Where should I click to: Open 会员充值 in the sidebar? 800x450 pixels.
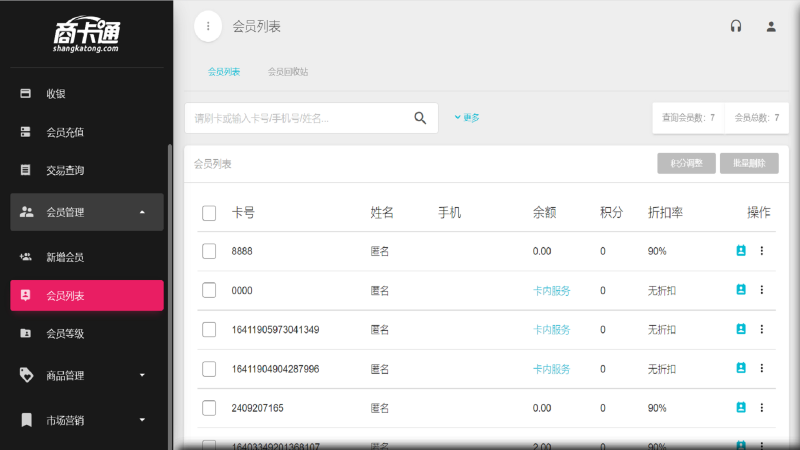(87, 132)
